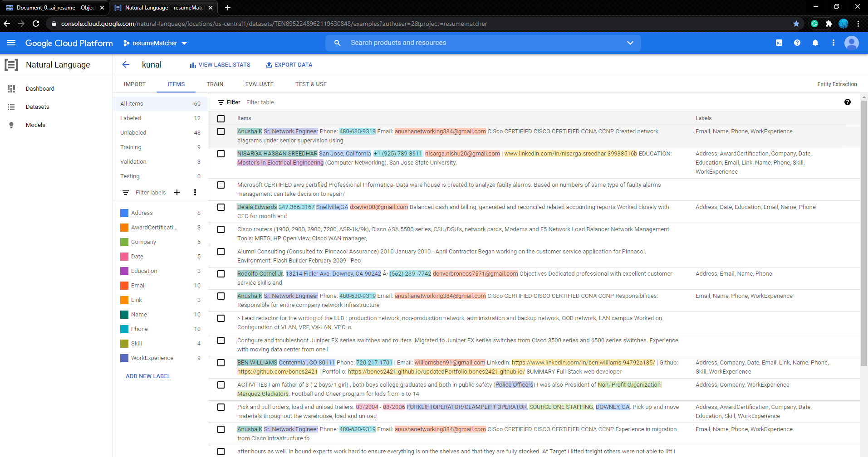Open the notifications bell
Image resolution: width=868 pixels, height=457 pixels.
(815, 43)
